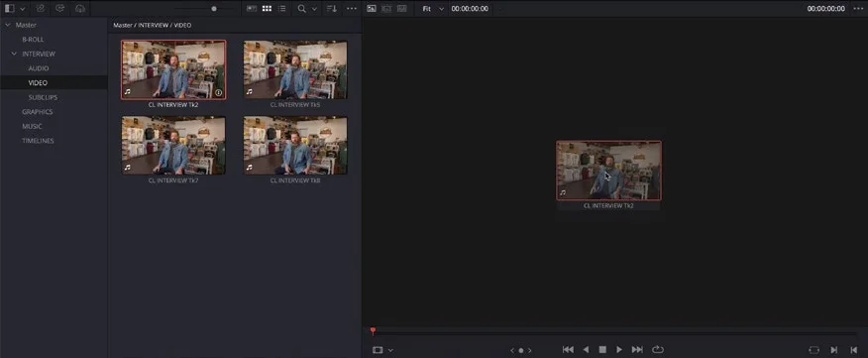Click the sort order icon
This screenshot has width=868, height=358.
tap(332, 8)
